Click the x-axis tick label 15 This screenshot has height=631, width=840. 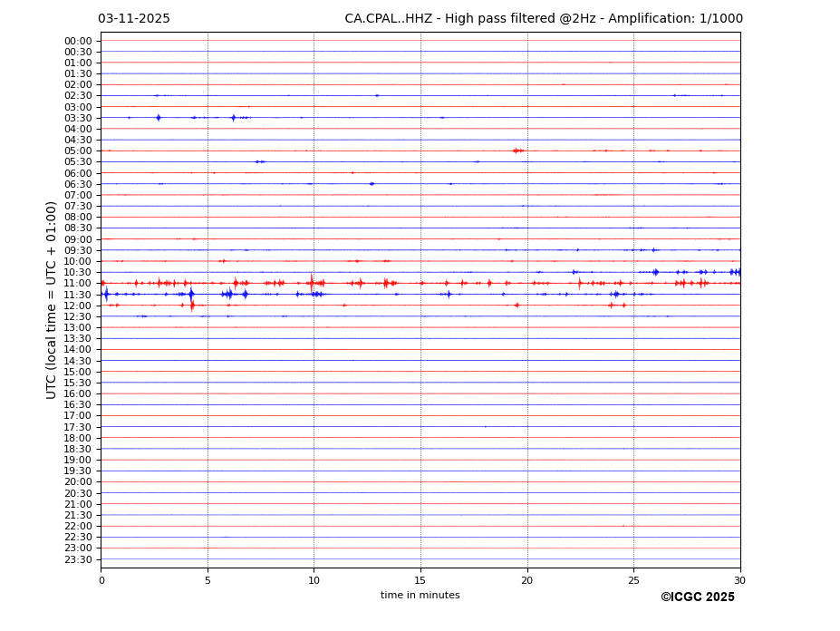coord(420,580)
